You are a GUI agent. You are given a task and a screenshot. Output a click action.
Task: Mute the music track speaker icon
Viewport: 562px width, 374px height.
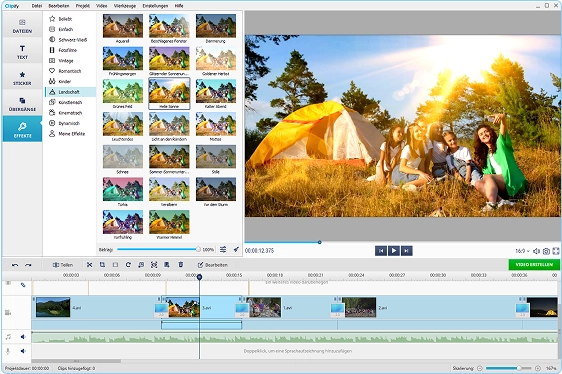(23, 337)
